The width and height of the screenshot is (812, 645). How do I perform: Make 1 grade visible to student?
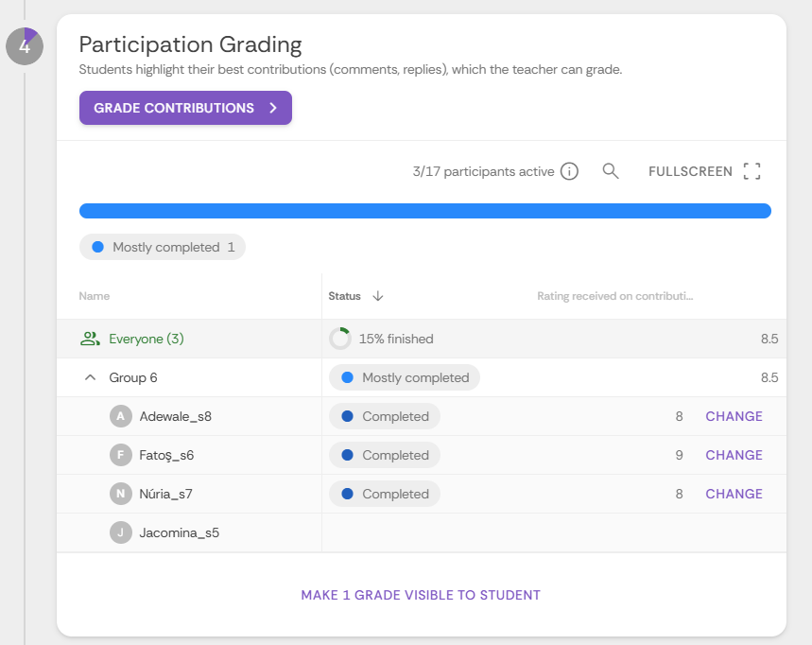421,595
